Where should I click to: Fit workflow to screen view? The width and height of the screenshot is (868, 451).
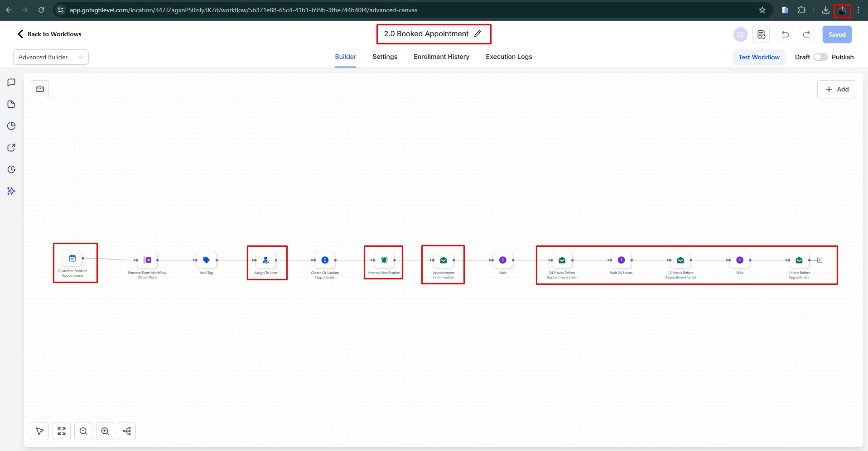pos(62,431)
